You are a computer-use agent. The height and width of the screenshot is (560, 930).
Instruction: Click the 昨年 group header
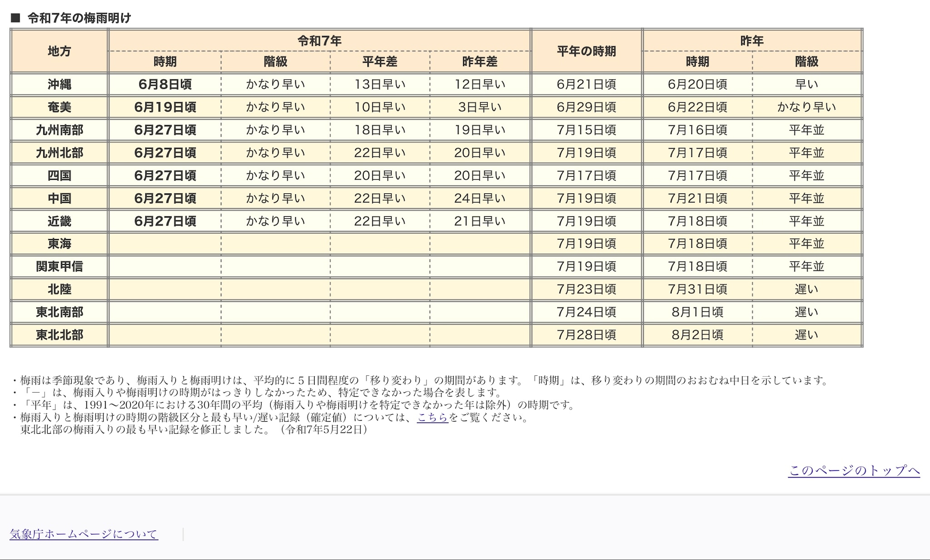(752, 41)
